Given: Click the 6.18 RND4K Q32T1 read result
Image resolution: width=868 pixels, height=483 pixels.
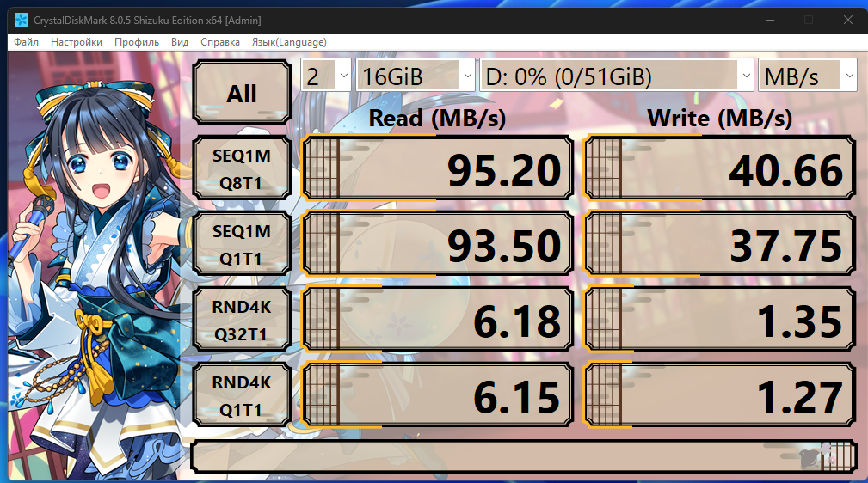Looking at the screenshot, I should tap(437, 320).
